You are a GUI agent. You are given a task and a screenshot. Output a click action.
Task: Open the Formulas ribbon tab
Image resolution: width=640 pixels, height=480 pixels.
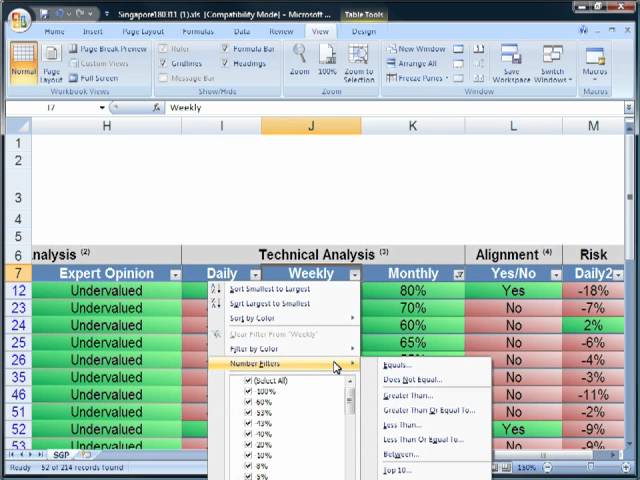[x=198, y=31]
